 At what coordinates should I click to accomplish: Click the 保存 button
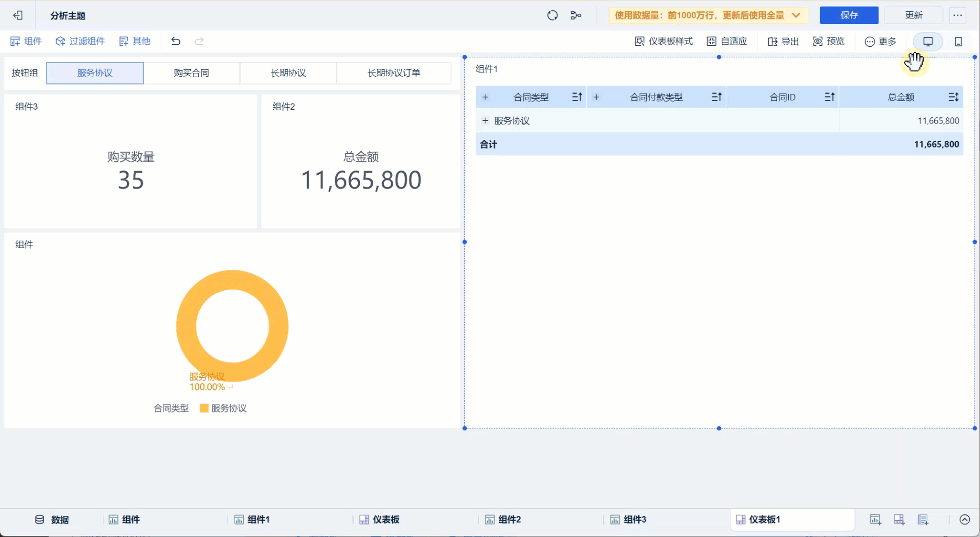pos(849,15)
